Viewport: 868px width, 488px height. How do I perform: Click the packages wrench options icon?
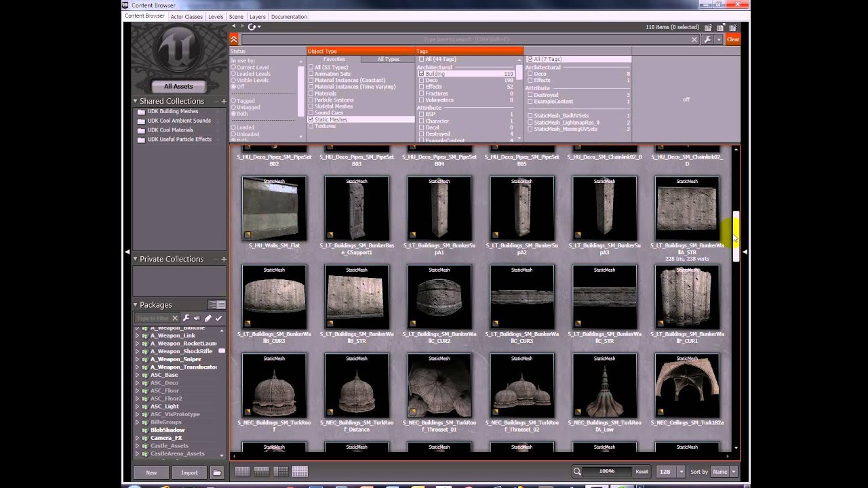tap(186, 318)
